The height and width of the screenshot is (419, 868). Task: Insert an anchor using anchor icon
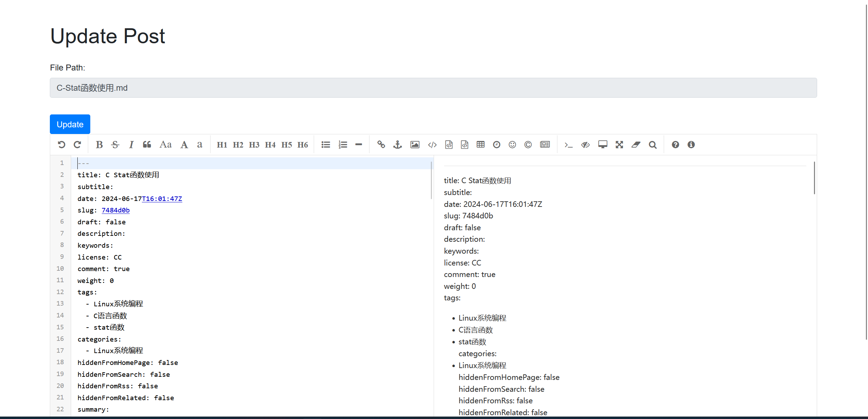coord(397,145)
